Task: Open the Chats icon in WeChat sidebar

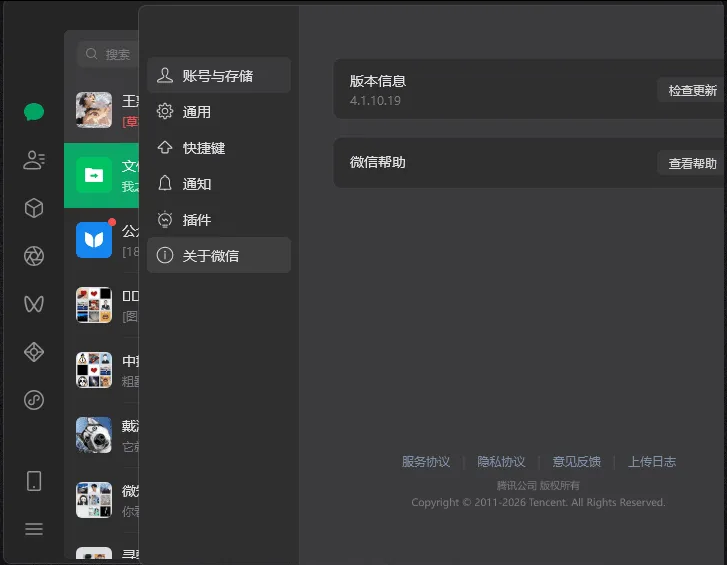Action: (34, 112)
